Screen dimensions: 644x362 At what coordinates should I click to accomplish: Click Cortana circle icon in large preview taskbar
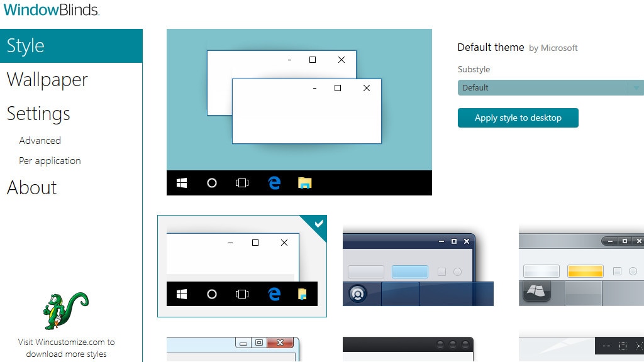pos(211,183)
